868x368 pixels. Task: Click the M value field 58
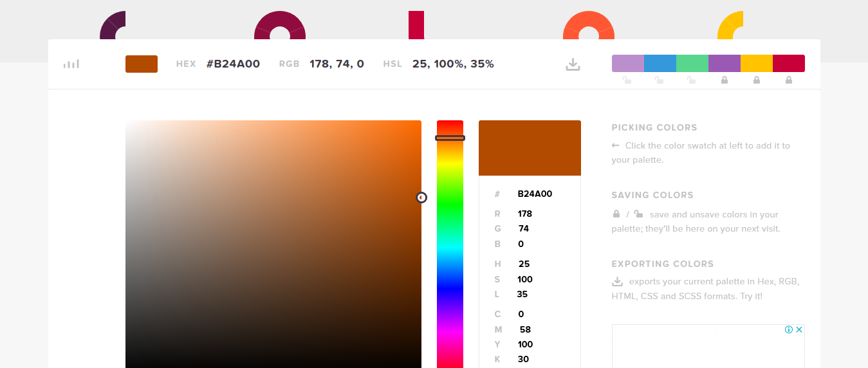(525, 329)
